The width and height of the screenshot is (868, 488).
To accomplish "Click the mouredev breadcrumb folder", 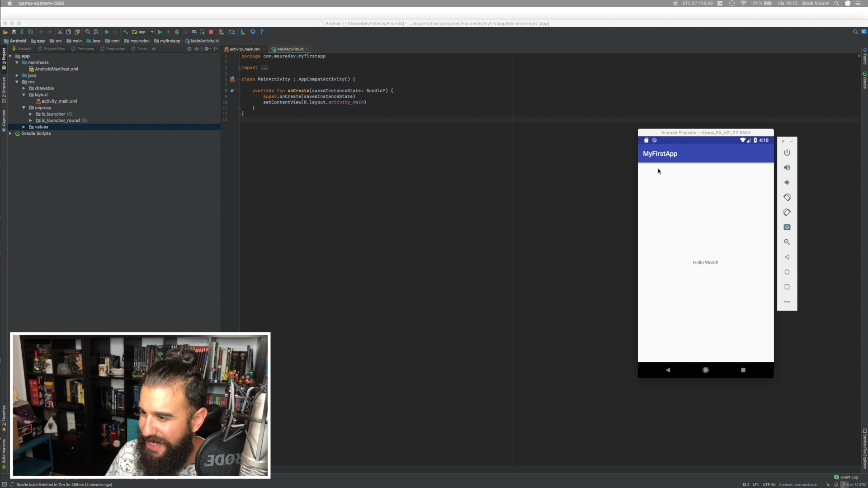I will (x=137, y=41).
